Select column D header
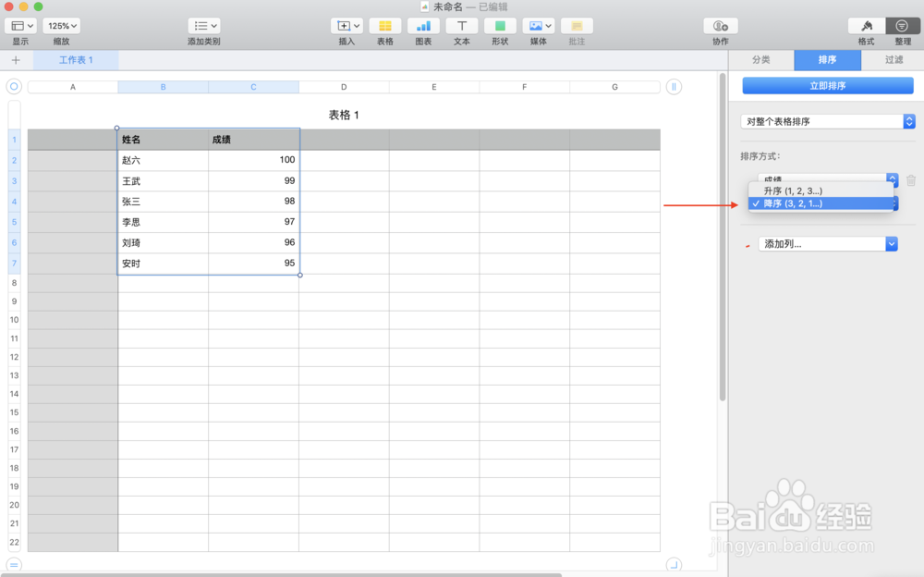 pyautogui.click(x=344, y=87)
